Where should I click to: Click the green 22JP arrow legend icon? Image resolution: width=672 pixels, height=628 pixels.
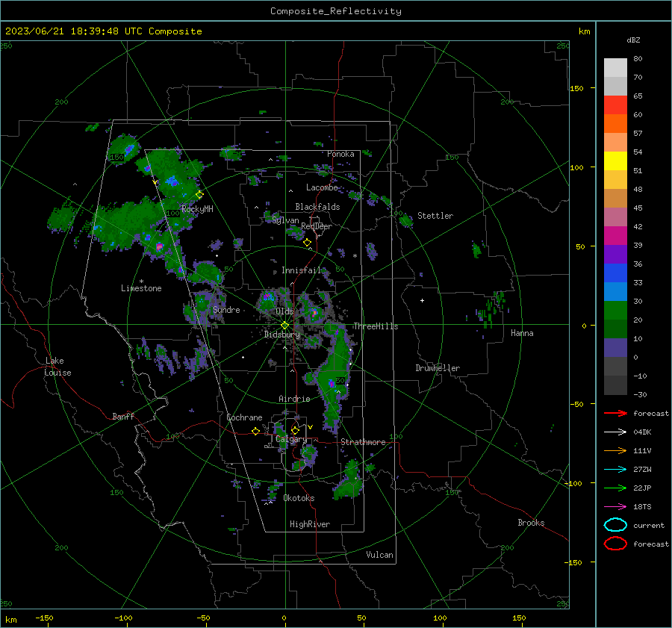click(615, 488)
